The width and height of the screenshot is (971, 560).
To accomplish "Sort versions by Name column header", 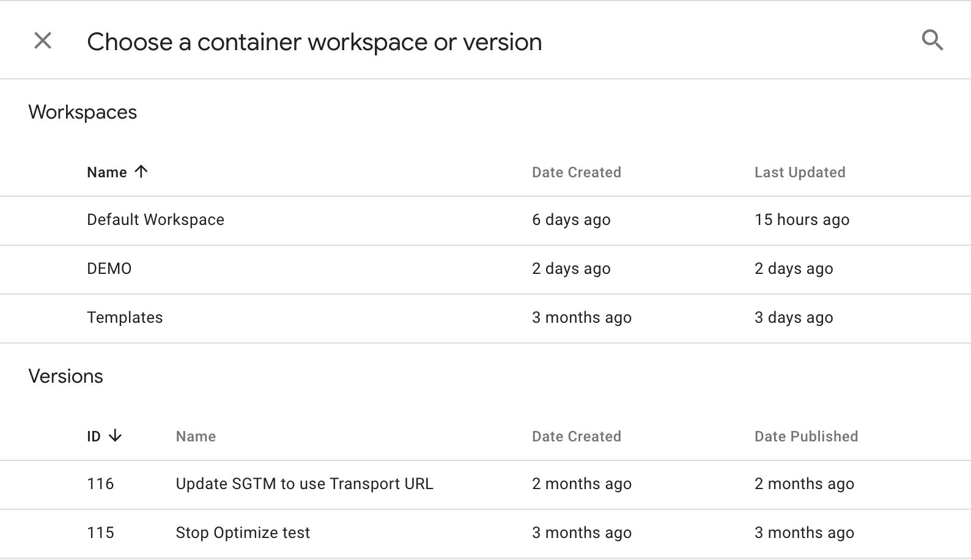I will point(196,437).
